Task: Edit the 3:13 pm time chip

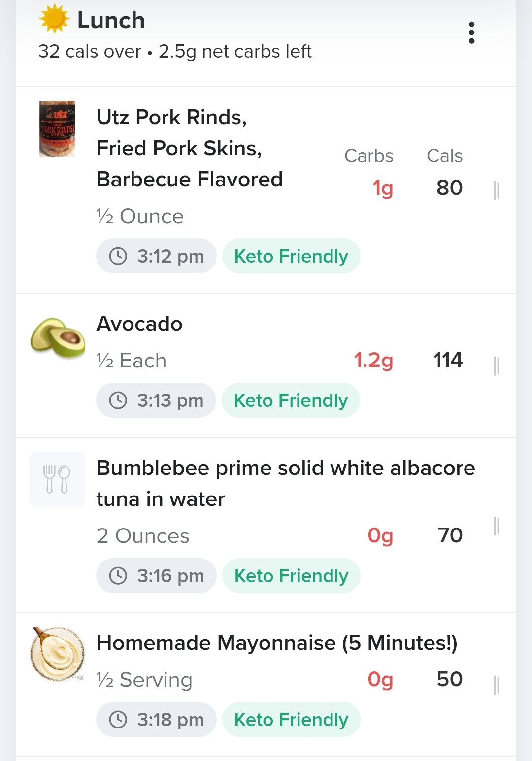Action: [156, 400]
